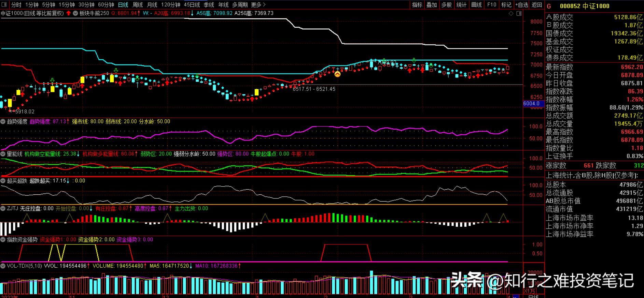The width and height of the screenshot is (644, 298).
Task: Open the VOL-TDX indicator dropdown arrow
Action: coord(3,266)
